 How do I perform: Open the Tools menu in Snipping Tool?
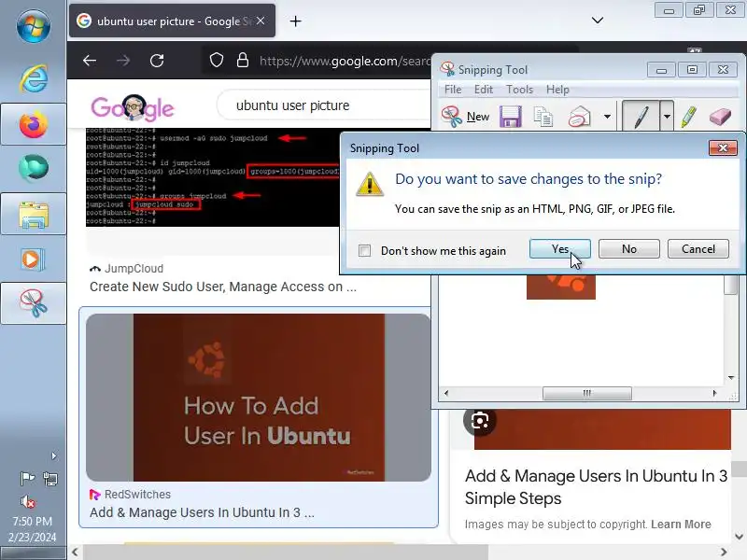point(519,90)
